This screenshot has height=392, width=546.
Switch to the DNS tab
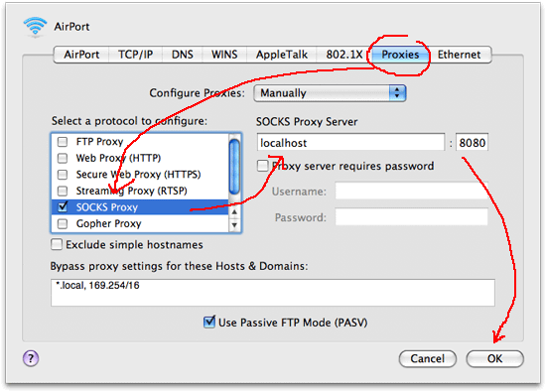(182, 55)
